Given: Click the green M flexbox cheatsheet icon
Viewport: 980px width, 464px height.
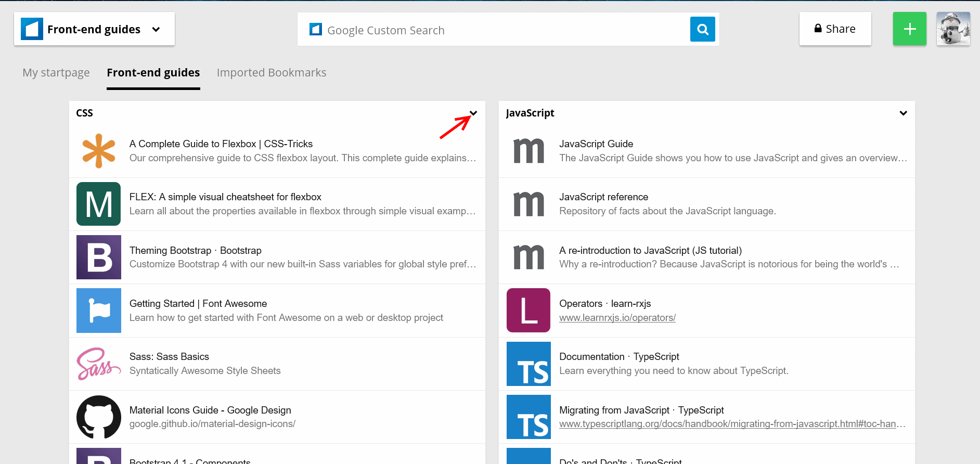Looking at the screenshot, I should (99, 204).
